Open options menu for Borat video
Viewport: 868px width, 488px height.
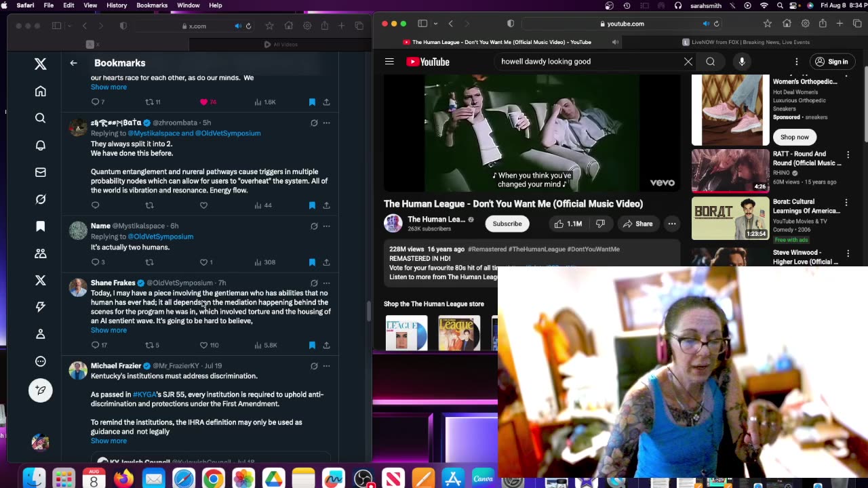(x=846, y=203)
